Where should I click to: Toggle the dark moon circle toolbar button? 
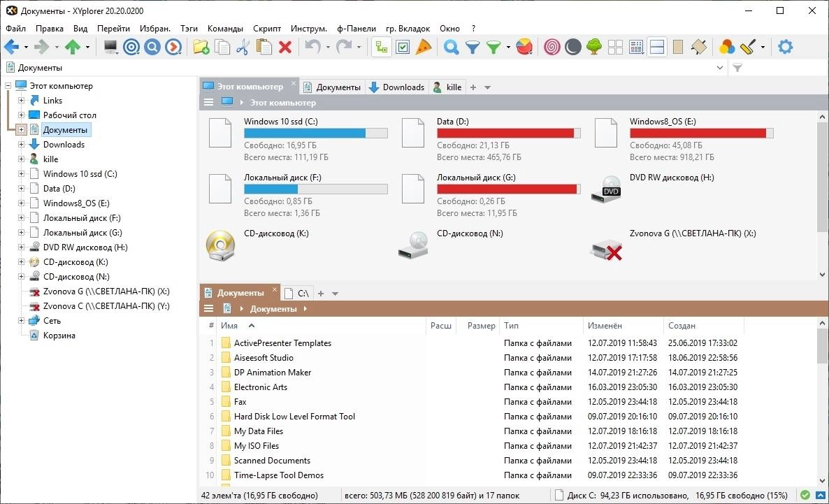click(x=573, y=47)
